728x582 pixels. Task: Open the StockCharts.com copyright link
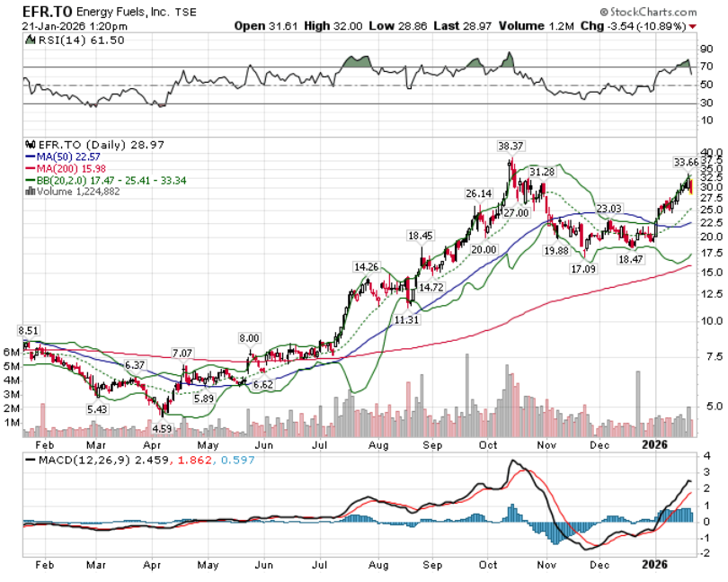[x=648, y=12]
